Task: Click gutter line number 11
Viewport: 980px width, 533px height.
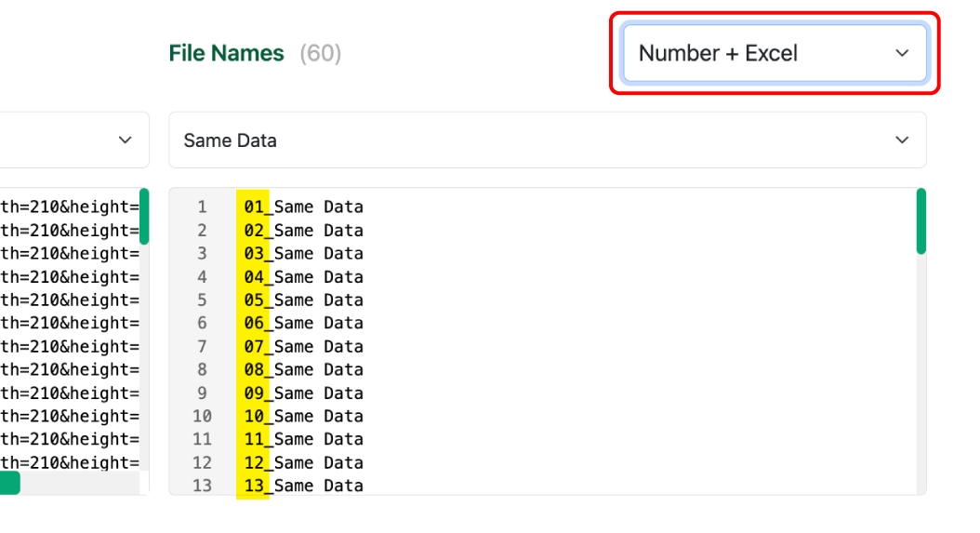Action: click(202, 439)
